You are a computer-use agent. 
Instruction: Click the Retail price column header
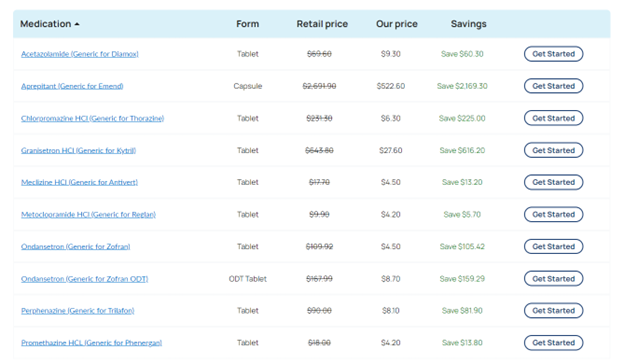322,24
